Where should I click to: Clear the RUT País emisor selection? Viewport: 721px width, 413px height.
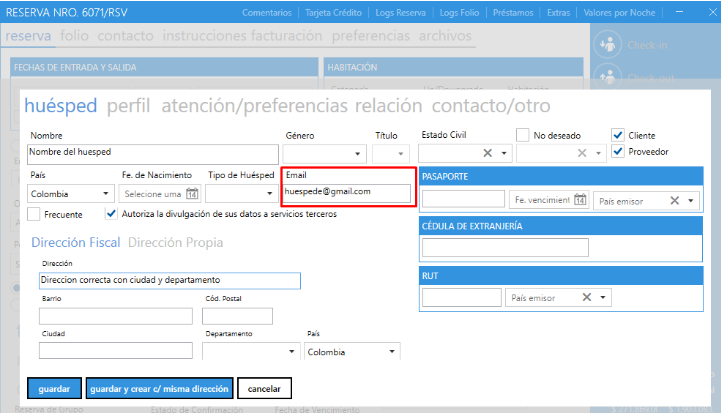[587, 297]
